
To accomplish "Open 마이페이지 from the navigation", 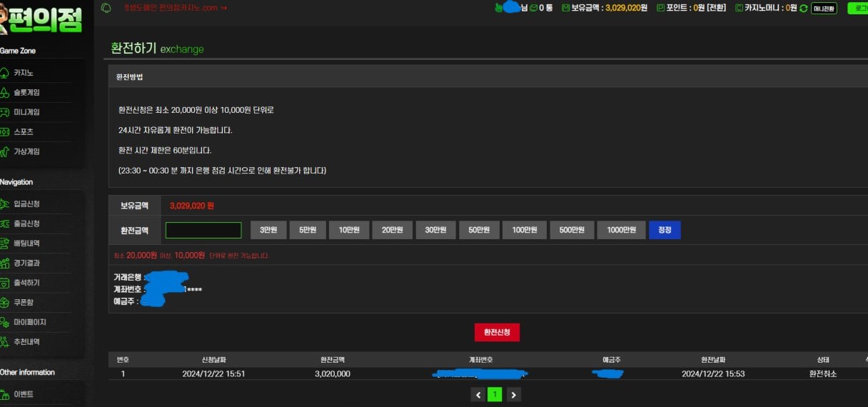I will click(x=29, y=323).
